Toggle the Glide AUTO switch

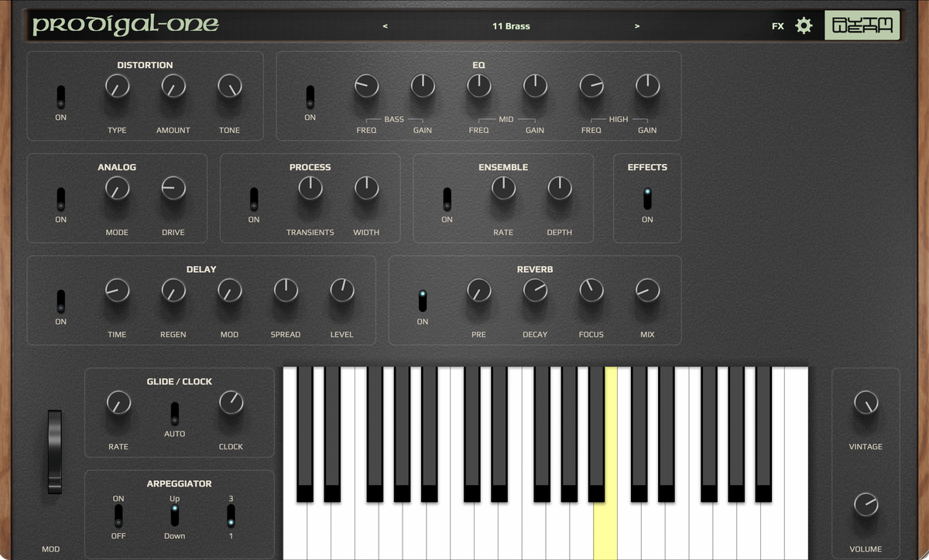(x=175, y=413)
